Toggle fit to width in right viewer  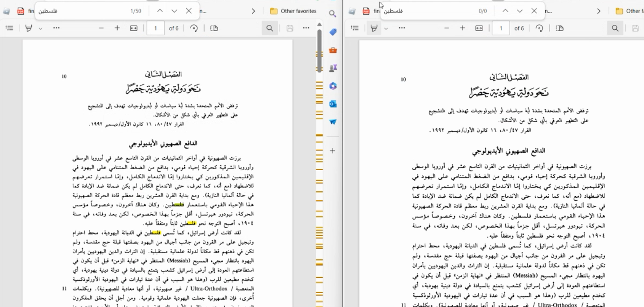(x=479, y=28)
